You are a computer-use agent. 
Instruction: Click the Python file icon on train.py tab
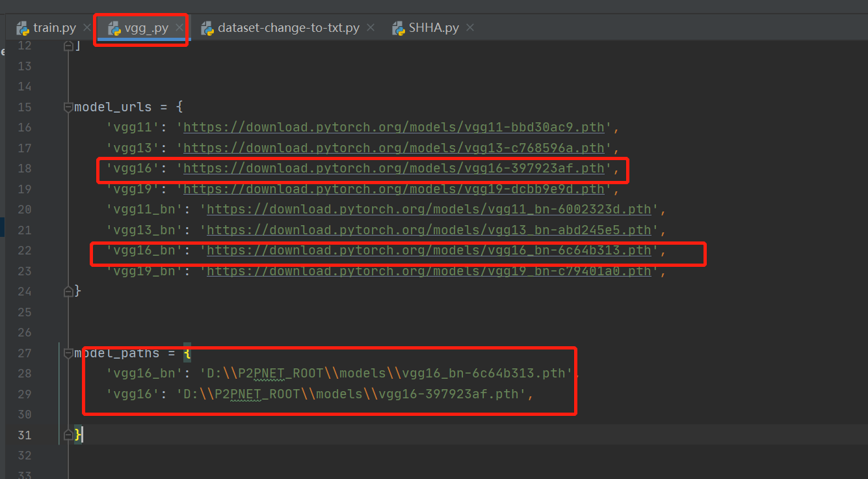pos(23,28)
